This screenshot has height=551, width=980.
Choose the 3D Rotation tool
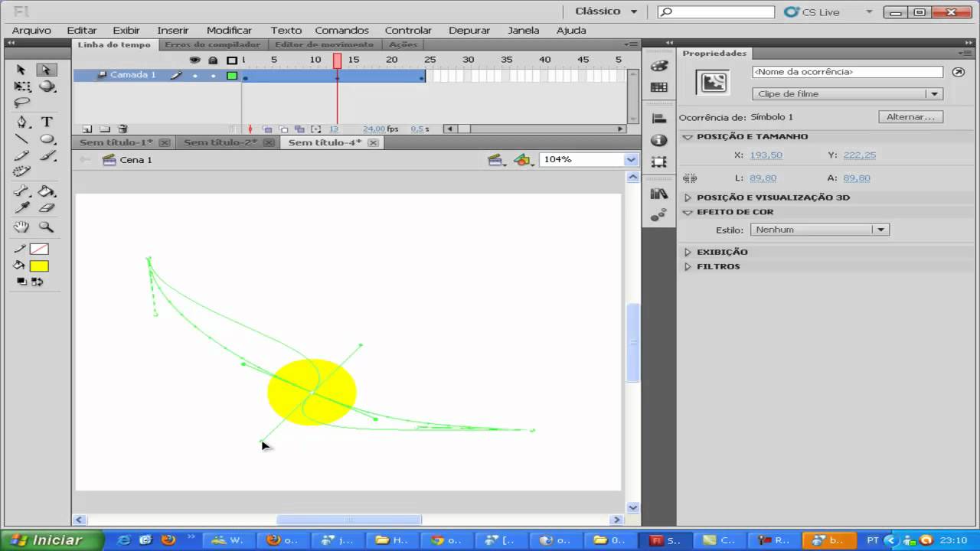47,86
